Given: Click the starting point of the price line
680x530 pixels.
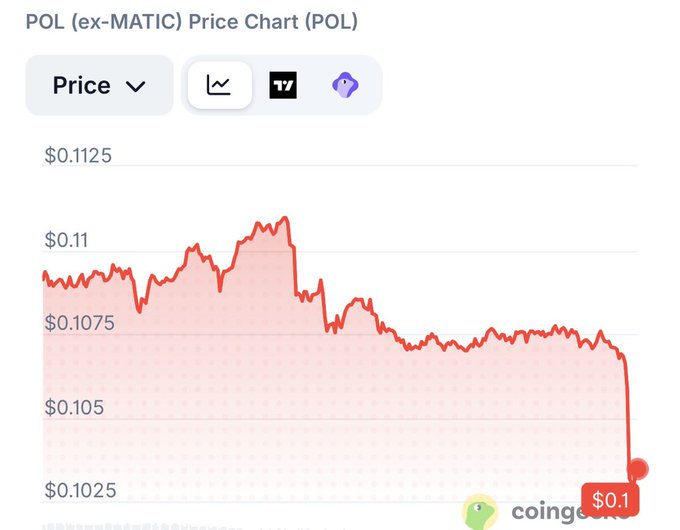Looking at the screenshot, I should coord(44,275).
